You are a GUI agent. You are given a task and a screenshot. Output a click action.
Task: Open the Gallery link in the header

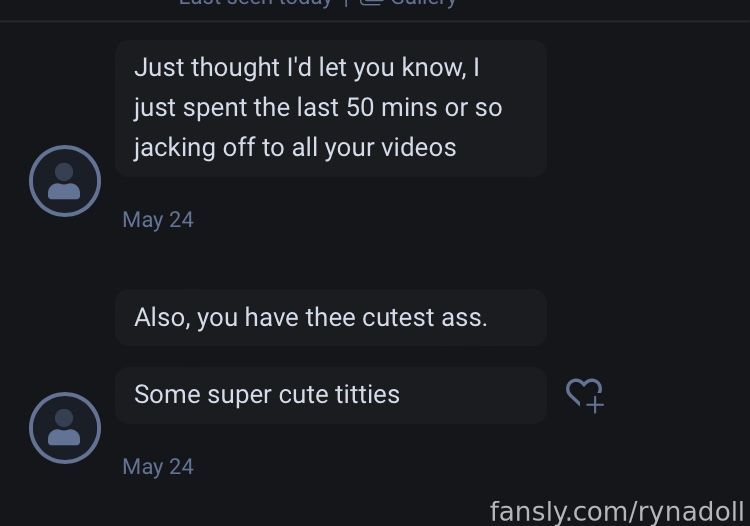click(423, 3)
